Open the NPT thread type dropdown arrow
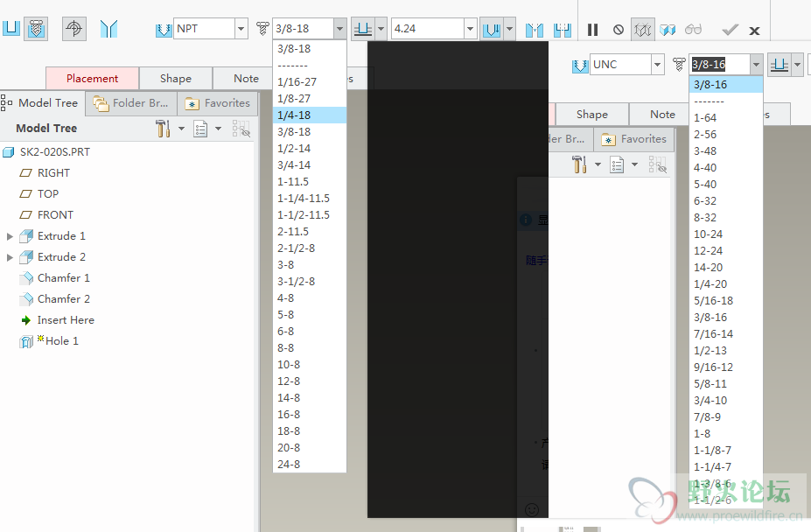Image resolution: width=811 pixels, height=532 pixels. [241, 29]
